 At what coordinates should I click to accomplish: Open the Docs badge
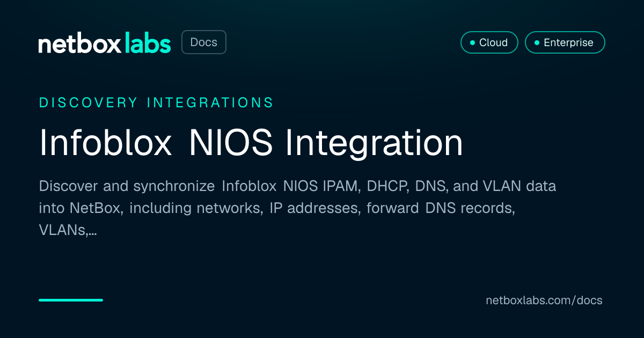point(204,42)
